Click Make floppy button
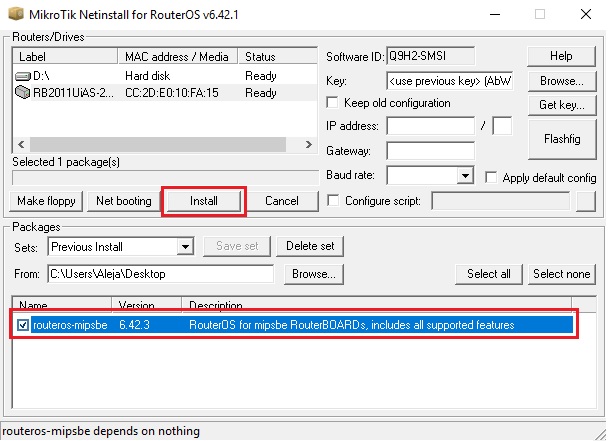 click(46, 201)
